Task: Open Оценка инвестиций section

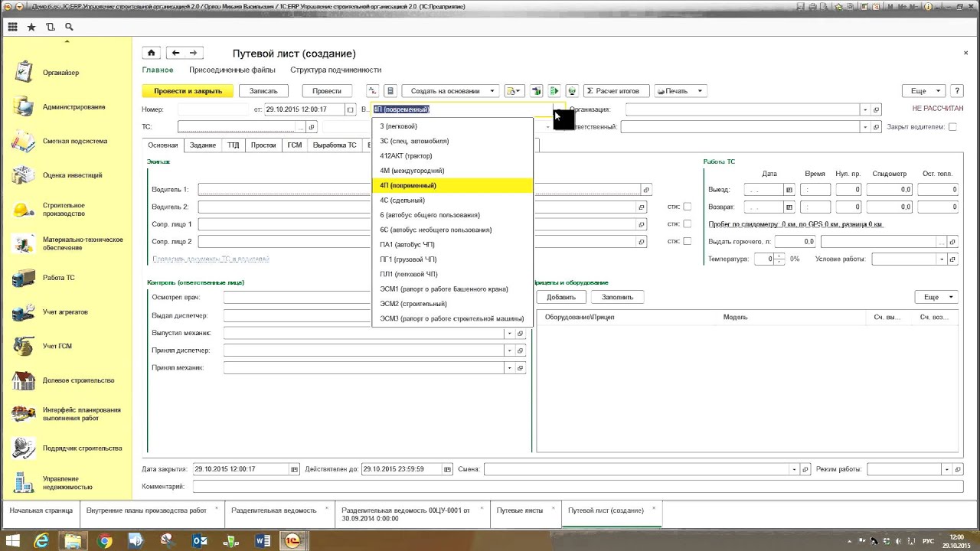Action: click(73, 175)
